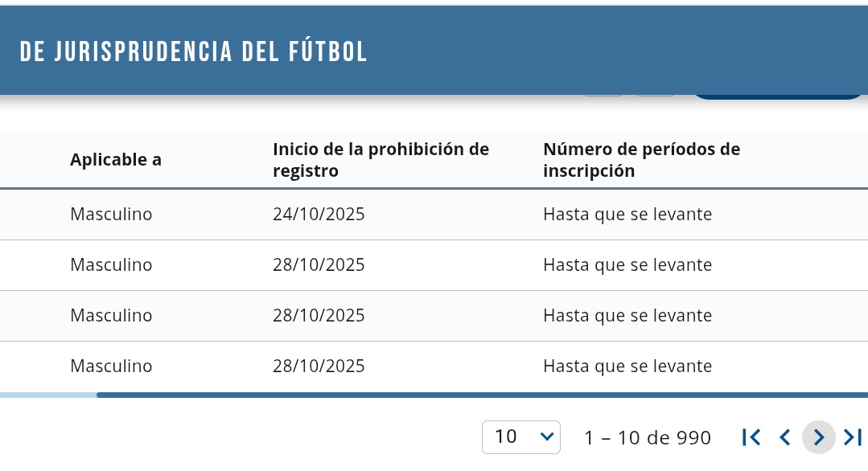Click the "De Jurisprudencia del Fútbol" title
Screen dimensions: 868x471
tap(194, 52)
